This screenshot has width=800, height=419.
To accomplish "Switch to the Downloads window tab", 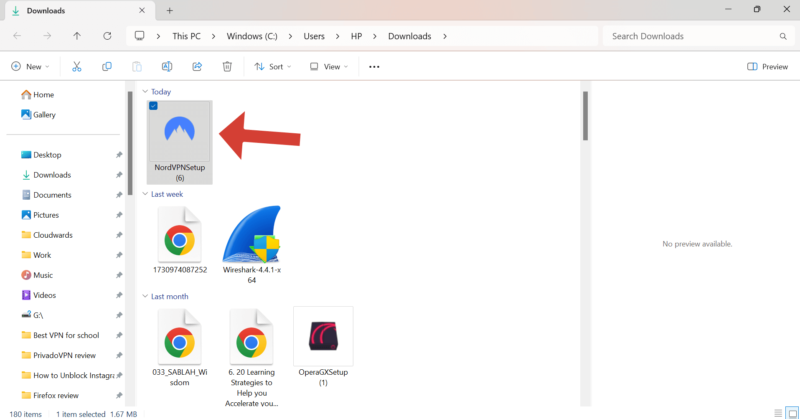I will click(79, 11).
